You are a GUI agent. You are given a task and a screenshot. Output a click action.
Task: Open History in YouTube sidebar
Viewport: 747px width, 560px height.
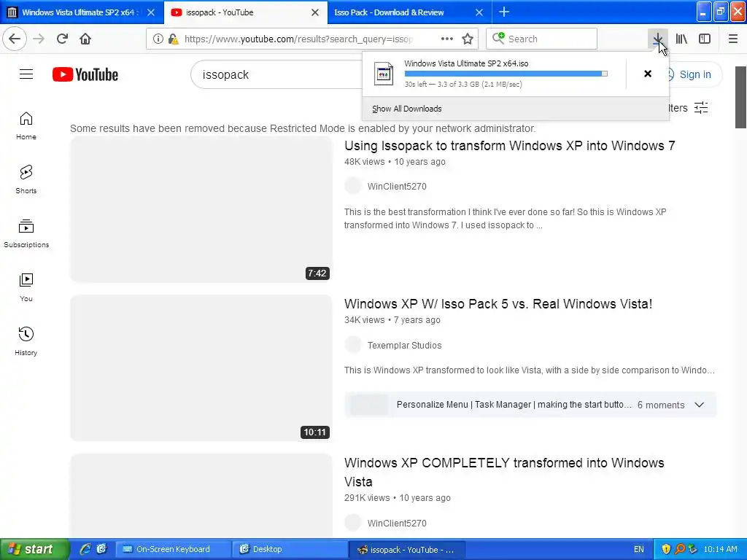[x=26, y=341]
